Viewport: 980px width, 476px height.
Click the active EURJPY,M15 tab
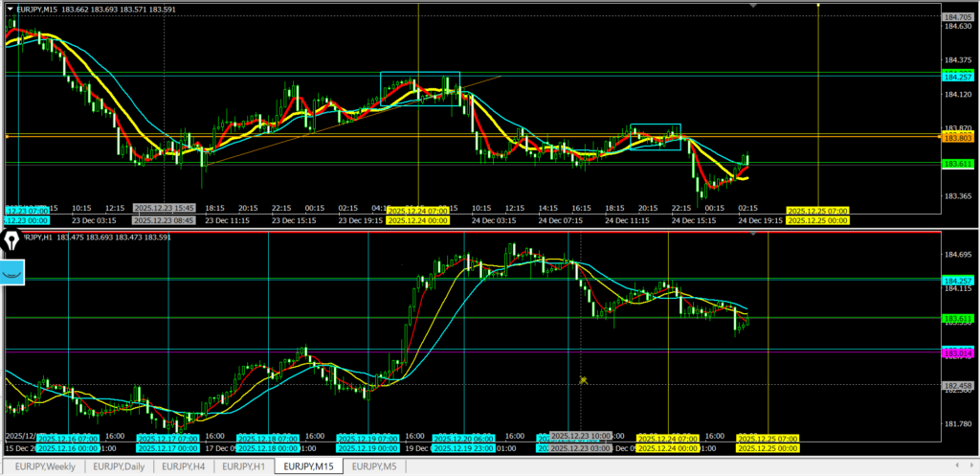[x=309, y=466]
